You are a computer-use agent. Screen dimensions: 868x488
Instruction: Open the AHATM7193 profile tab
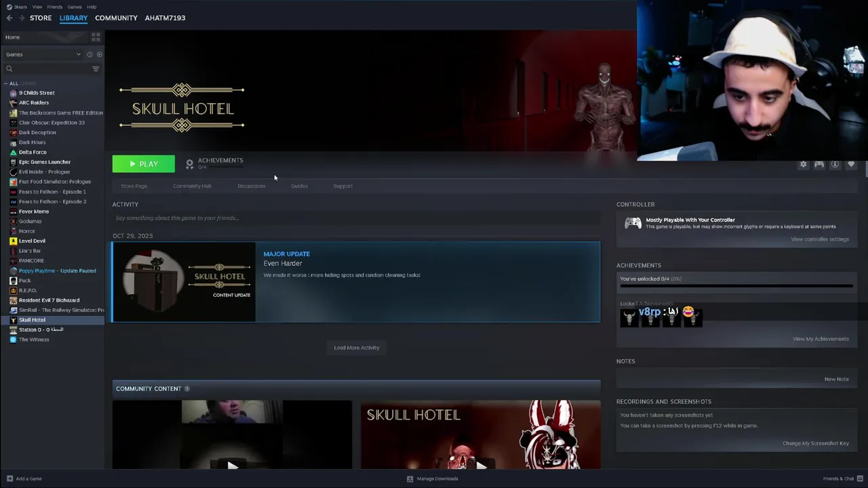165,18
